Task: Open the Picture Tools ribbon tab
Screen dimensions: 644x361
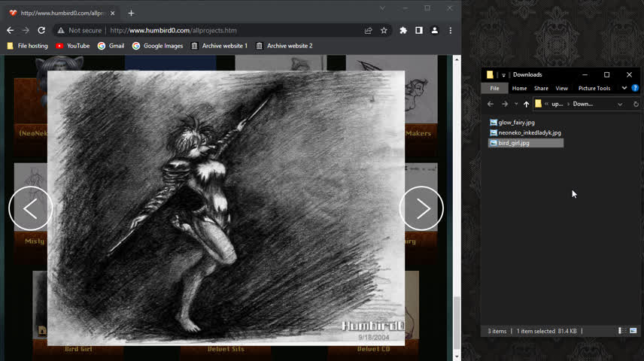Action: pyautogui.click(x=594, y=88)
